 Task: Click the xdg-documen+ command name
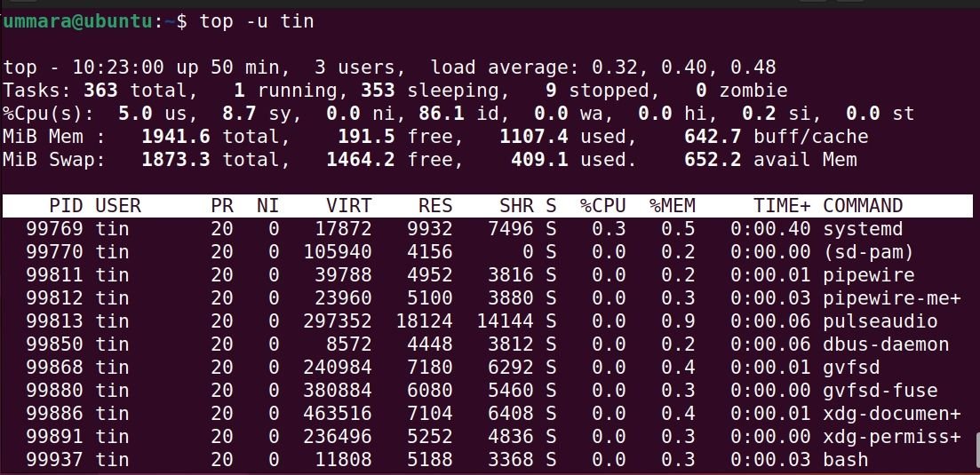892,414
